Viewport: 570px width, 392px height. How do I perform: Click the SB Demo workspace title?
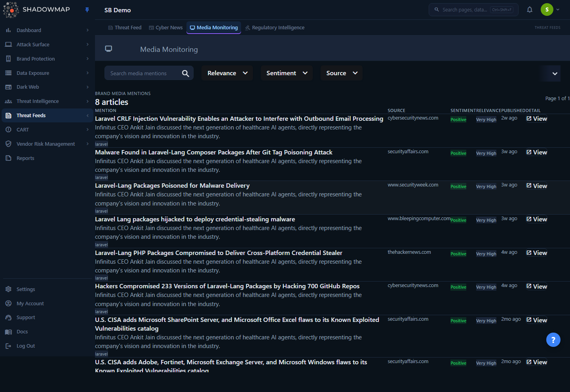point(118,10)
